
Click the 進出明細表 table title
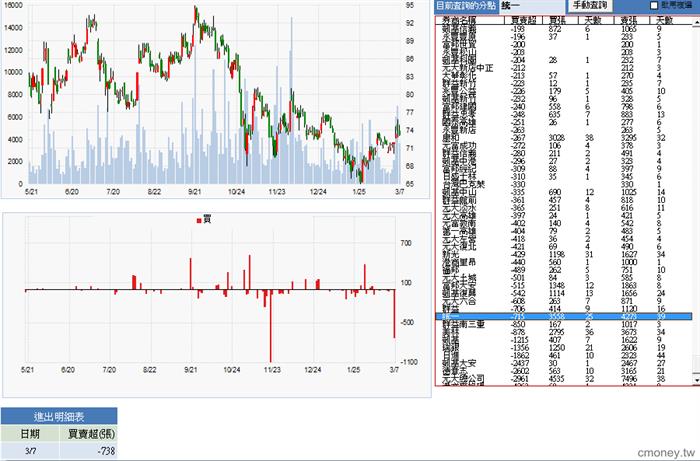(59, 416)
